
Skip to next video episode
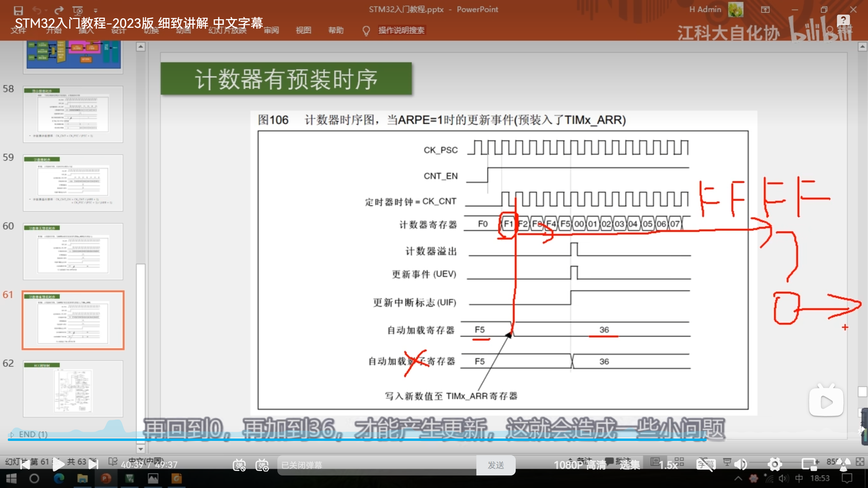coord(93,465)
